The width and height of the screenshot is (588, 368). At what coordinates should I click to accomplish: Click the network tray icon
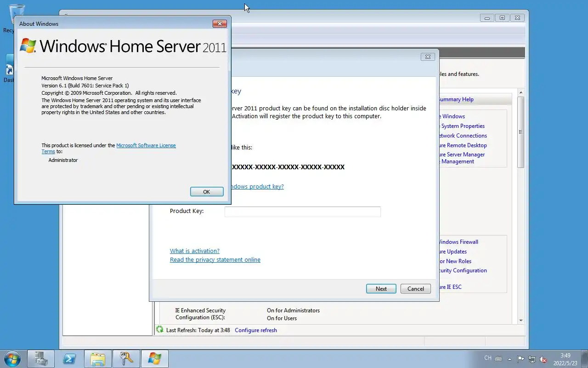532,359
